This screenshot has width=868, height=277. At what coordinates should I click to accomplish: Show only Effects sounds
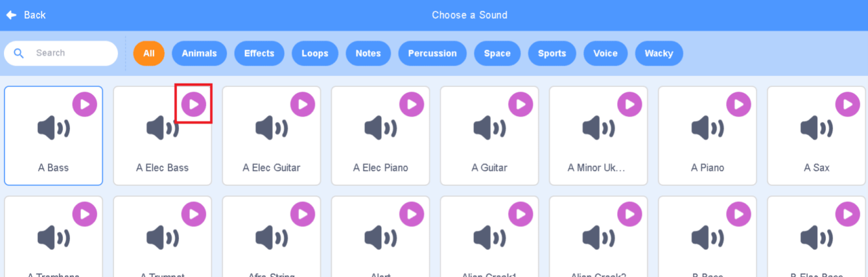click(259, 53)
